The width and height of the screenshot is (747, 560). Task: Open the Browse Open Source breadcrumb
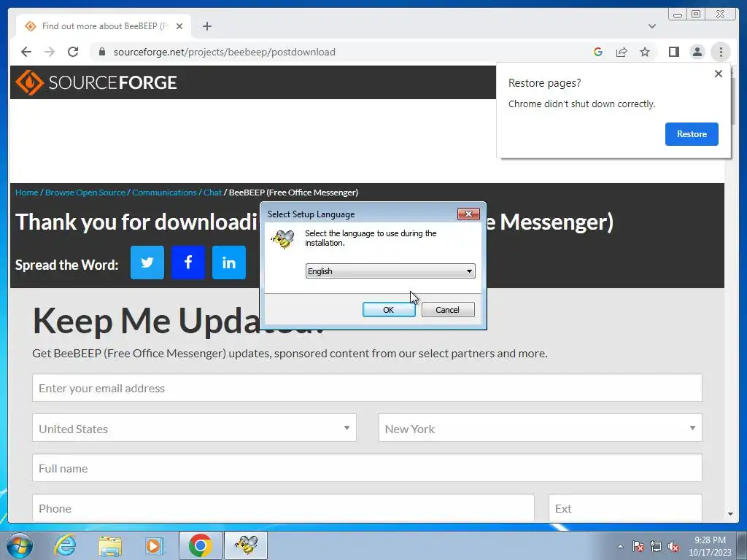click(x=85, y=192)
